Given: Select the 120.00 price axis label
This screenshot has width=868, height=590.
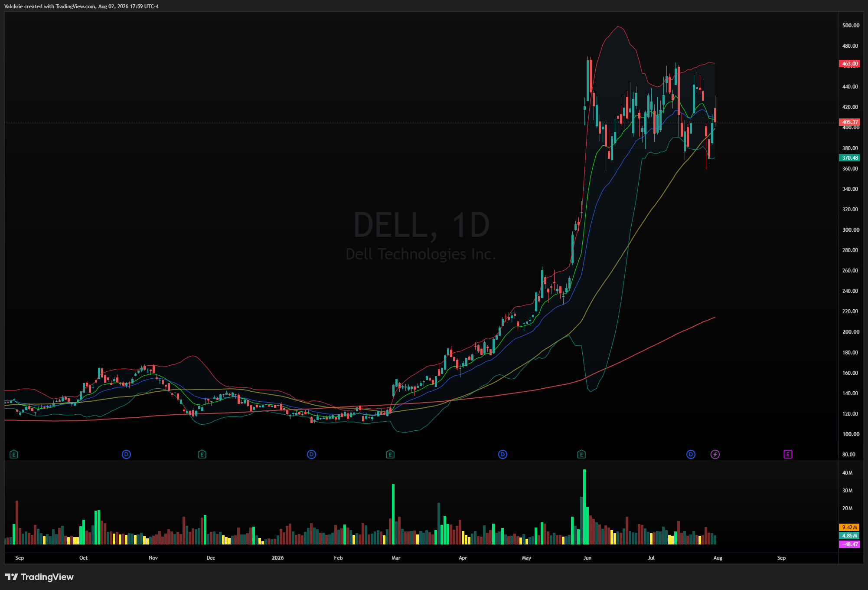Looking at the screenshot, I should point(850,414).
